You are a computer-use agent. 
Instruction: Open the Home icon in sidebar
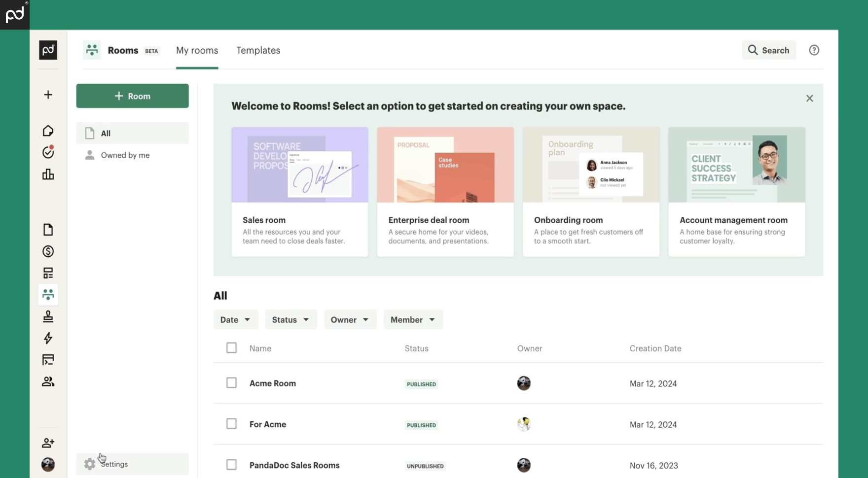pyautogui.click(x=48, y=131)
